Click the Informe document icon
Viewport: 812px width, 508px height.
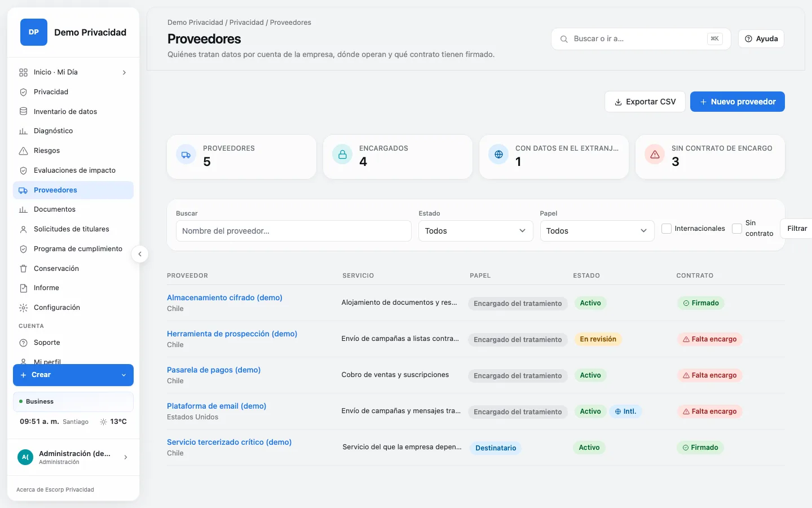(23, 288)
